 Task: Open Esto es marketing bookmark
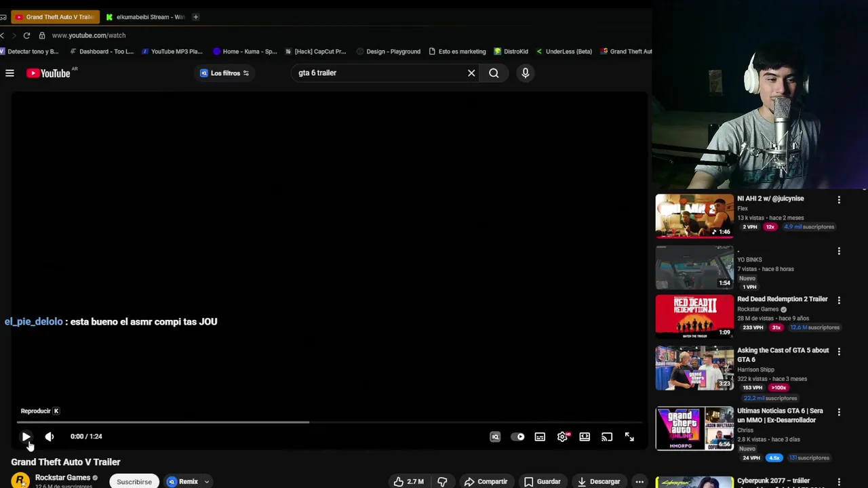458,52
